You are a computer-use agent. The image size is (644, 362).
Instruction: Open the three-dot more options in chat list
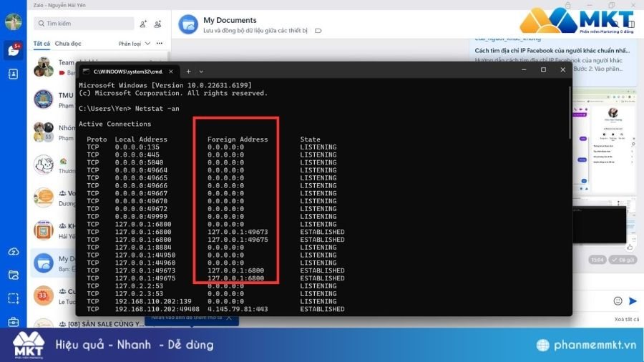tap(160, 44)
